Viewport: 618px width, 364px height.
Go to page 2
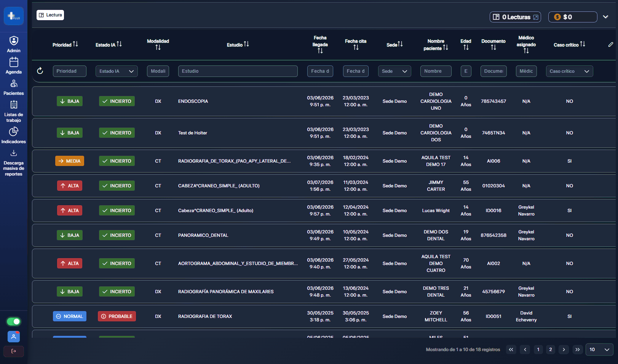(550, 350)
